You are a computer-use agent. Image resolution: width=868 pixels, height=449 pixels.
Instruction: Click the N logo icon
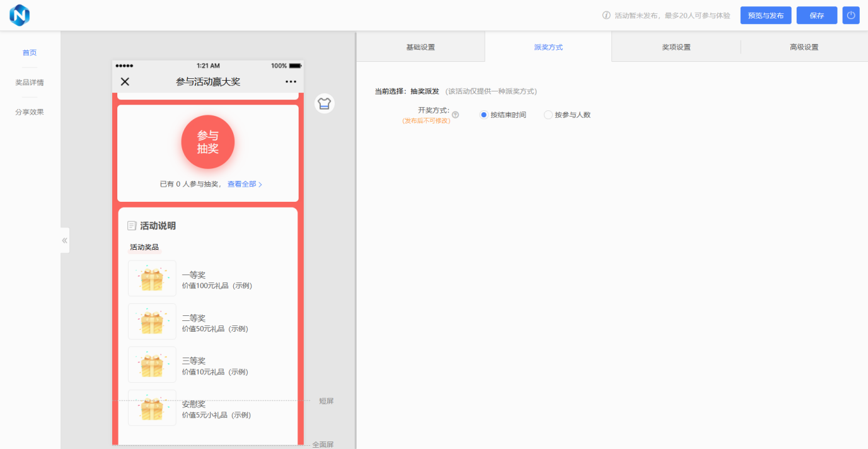pos(20,15)
